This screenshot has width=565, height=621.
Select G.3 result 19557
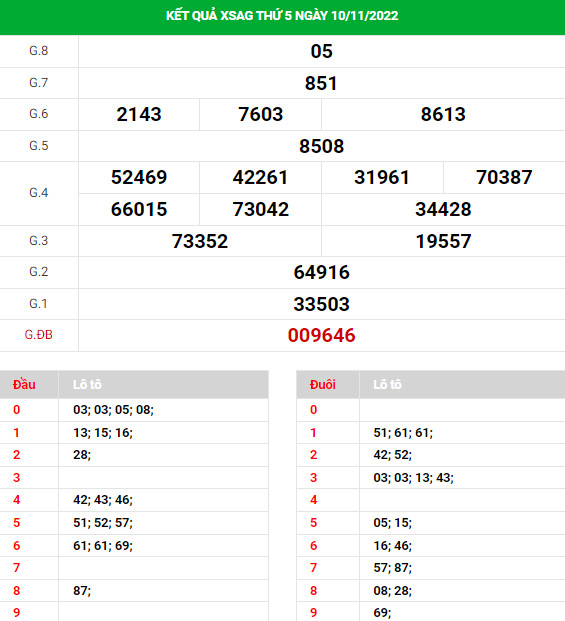tap(443, 242)
